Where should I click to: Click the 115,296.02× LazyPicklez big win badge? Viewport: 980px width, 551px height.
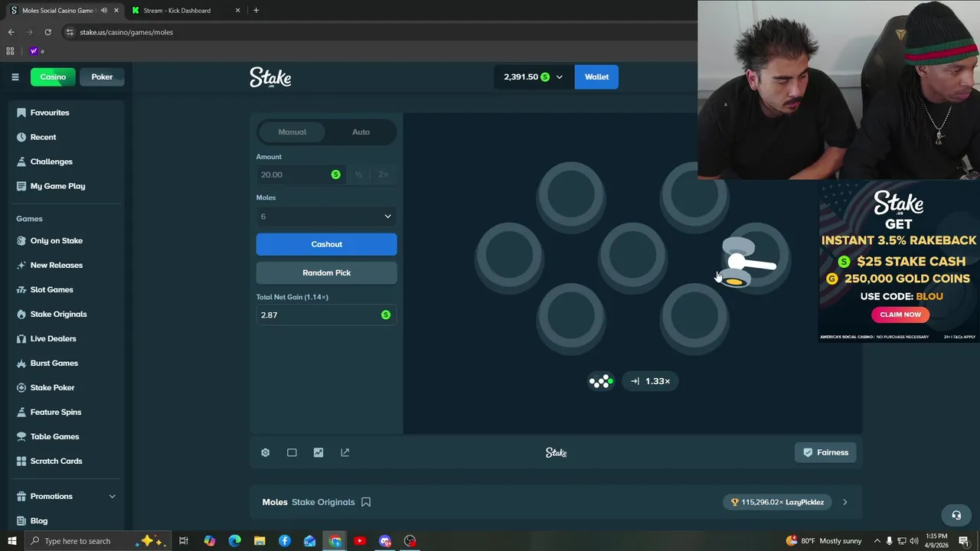(777, 502)
